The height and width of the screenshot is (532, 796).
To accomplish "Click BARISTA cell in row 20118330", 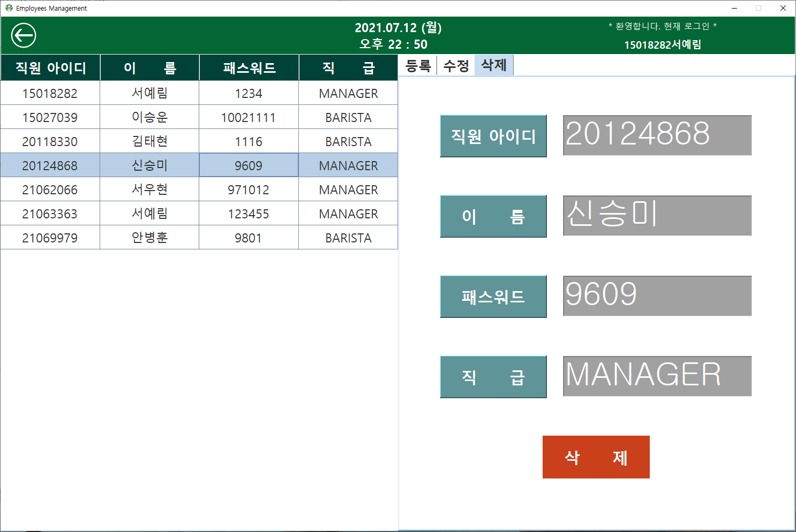I will pyautogui.click(x=349, y=141).
